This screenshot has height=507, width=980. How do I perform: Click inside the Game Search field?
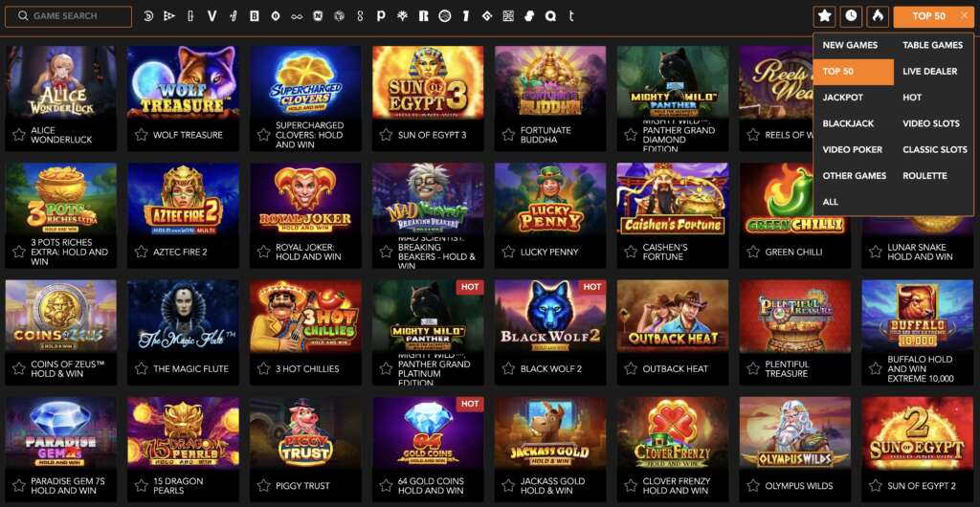coord(69,16)
